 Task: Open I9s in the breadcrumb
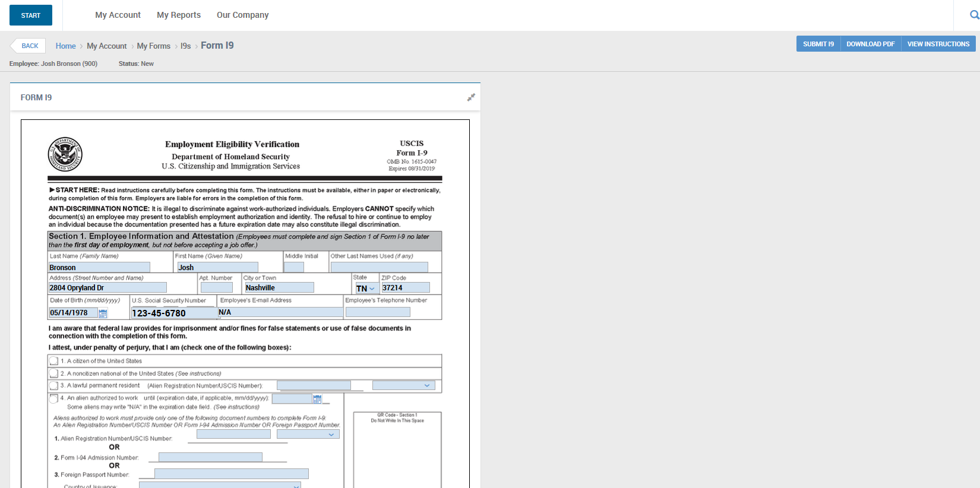coord(186,46)
